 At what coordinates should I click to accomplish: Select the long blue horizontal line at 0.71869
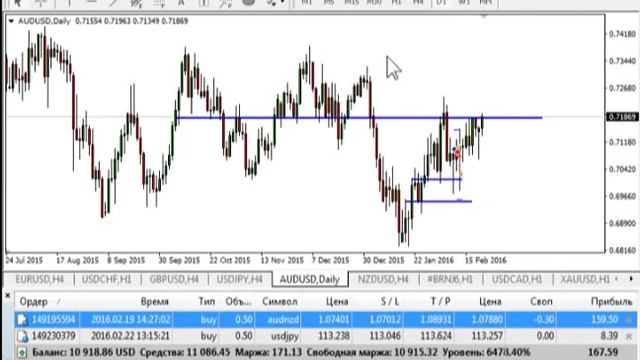[359, 118]
